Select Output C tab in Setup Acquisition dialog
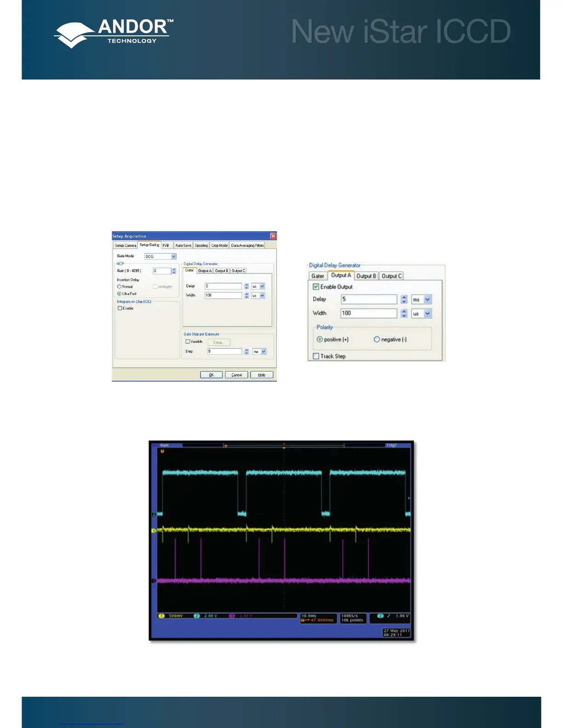563x728 pixels. (x=238, y=271)
